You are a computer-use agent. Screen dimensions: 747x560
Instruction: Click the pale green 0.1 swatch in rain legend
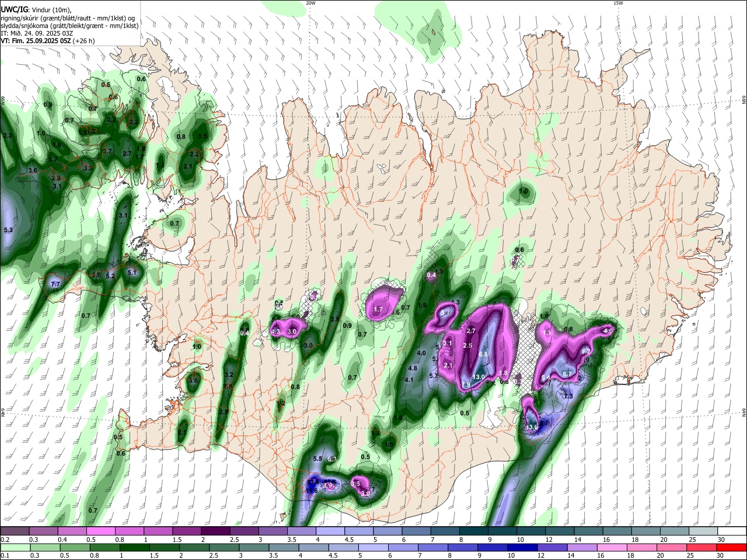(15, 547)
